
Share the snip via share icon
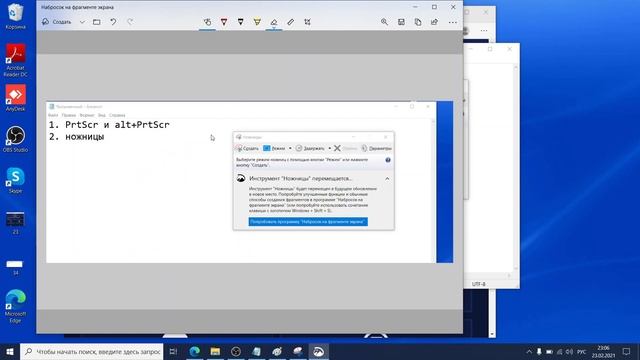434,22
